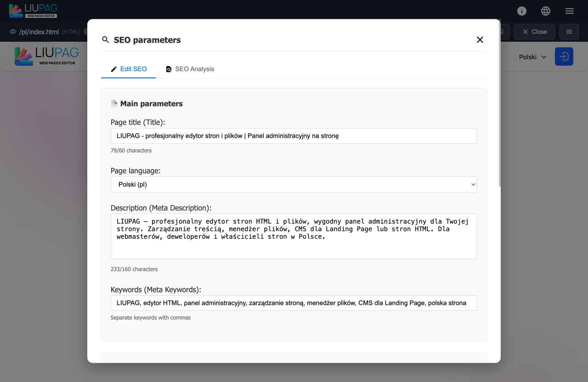Open the Polski language selector
588x382 pixels.
[532, 57]
